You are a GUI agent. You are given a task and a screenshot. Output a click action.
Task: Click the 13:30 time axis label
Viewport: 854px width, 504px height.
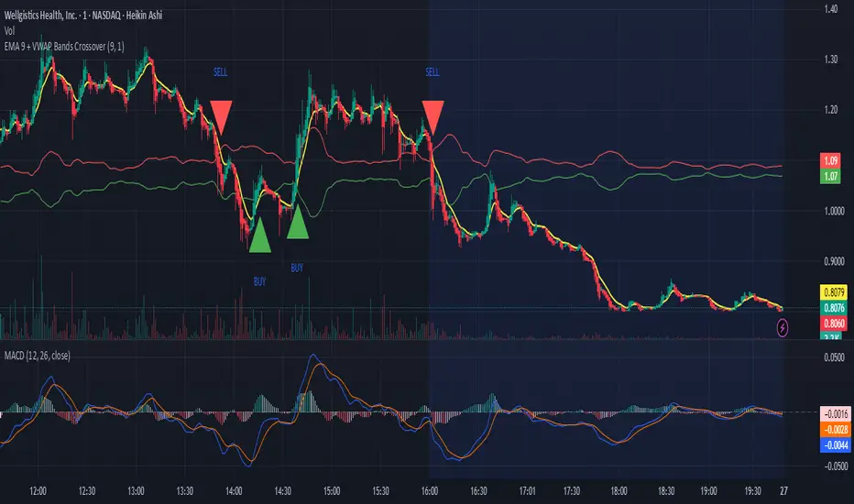(x=184, y=491)
